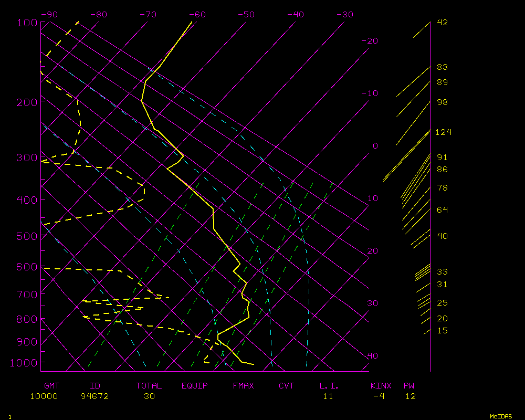This screenshot has width=525, height=420.
Task: Select the K-index value -4
Action: point(379,396)
